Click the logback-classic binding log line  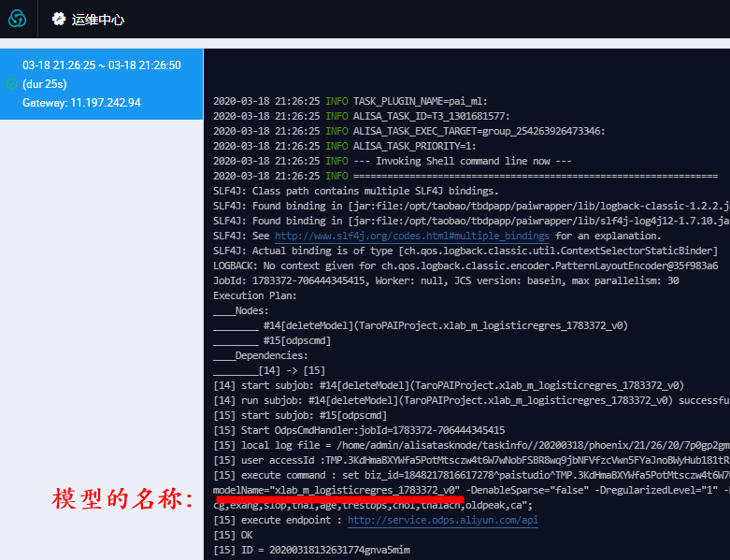471,206
